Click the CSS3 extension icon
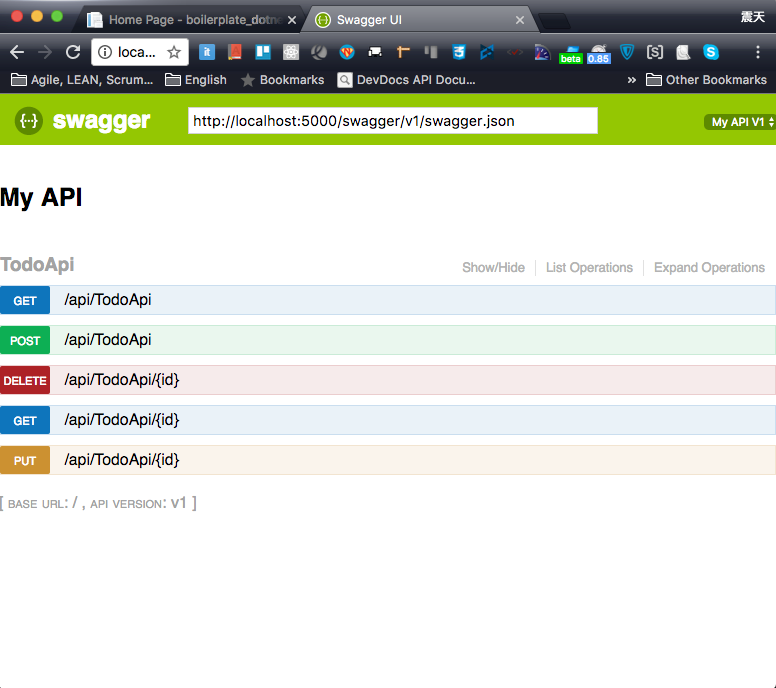Viewport: 776px width, 688px height. [x=459, y=53]
